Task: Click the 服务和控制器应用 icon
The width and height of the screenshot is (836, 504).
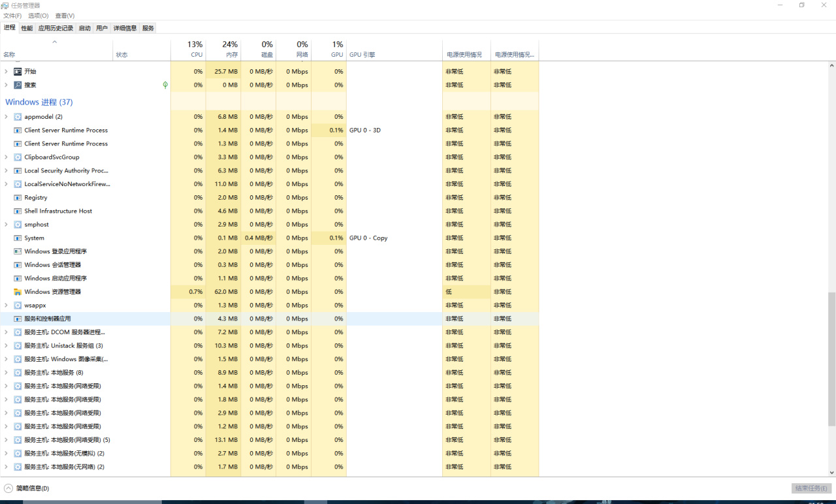Action: 18,319
